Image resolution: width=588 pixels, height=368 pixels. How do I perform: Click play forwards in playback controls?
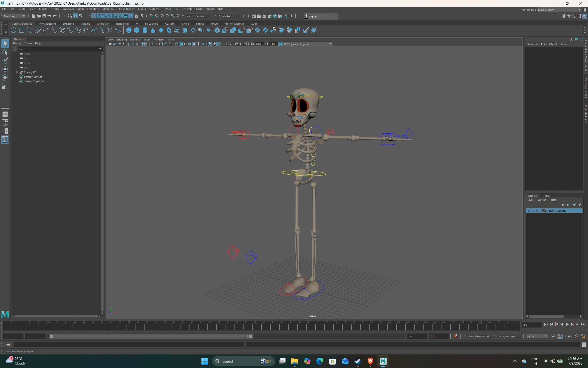point(567,324)
